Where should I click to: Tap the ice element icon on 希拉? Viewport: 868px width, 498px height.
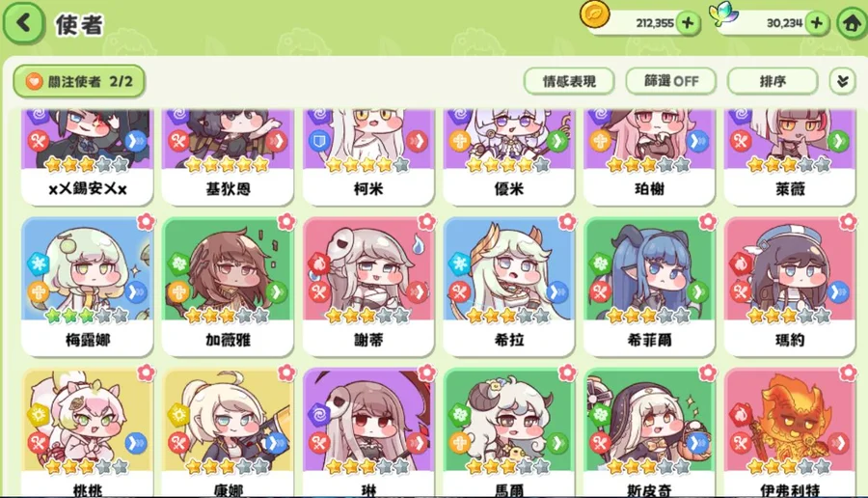459,263
